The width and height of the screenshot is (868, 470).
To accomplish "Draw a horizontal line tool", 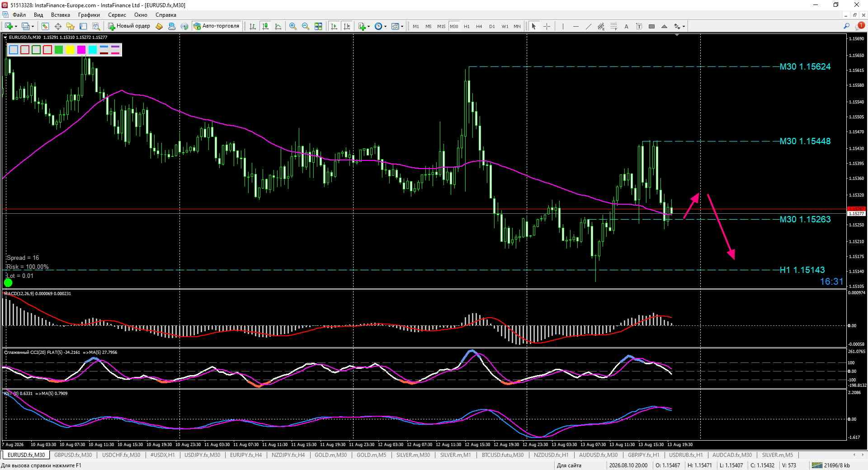I will [576, 26].
